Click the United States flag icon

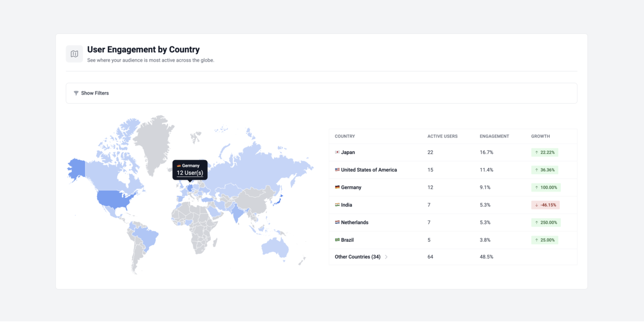pyautogui.click(x=337, y=170)
